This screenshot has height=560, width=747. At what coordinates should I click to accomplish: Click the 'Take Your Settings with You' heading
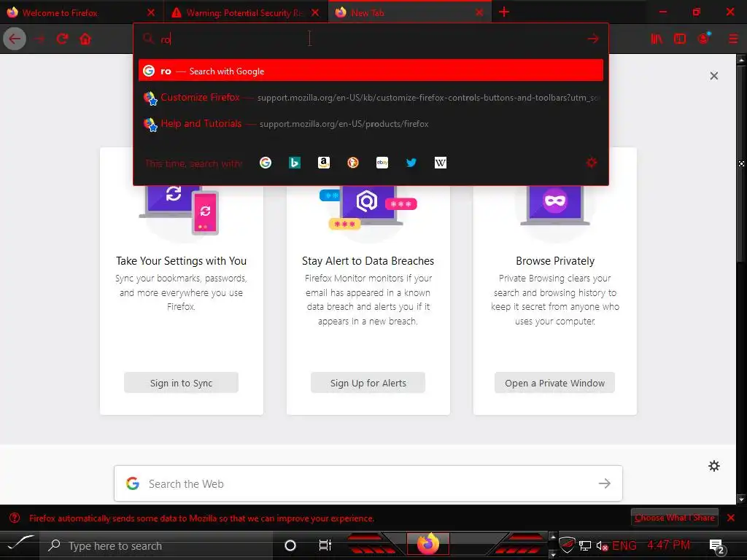(181, 261)
